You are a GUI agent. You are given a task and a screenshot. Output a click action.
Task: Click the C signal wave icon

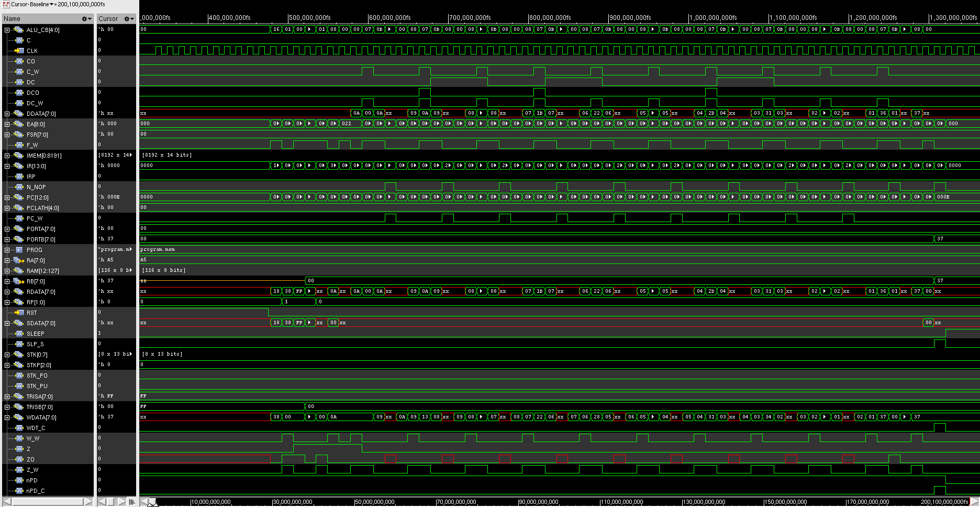tap(19, 40)
